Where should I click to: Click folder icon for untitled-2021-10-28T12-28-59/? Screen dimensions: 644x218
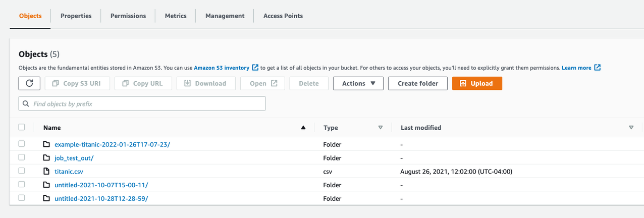point(46,199)
